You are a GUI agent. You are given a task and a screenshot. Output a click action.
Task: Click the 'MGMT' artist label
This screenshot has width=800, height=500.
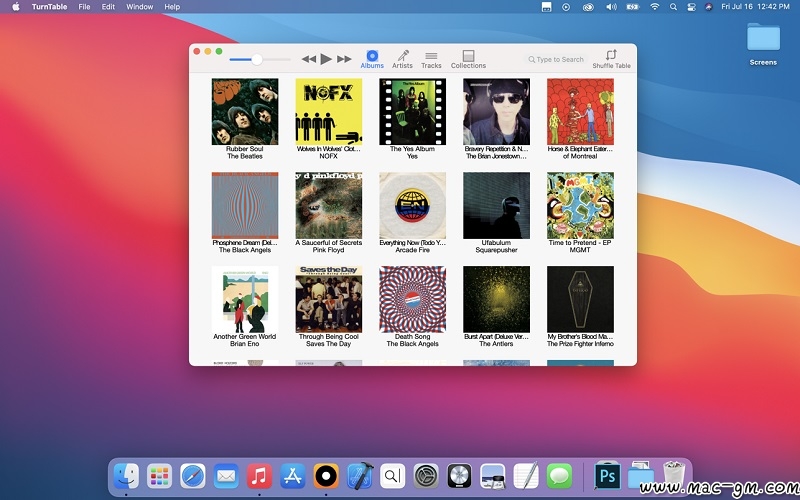coord(580,250)
